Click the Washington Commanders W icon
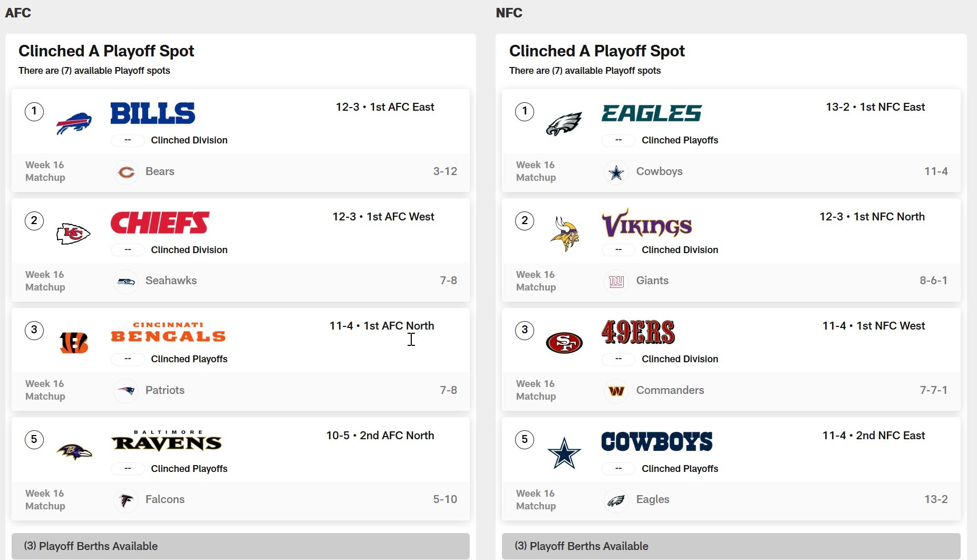 (x=616, y=391)
